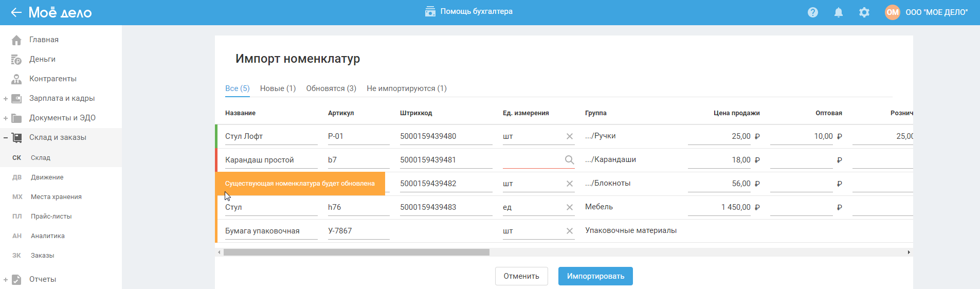The width and height of the screenshot is (980, 289).
Task: Open settings gear in the header
Action: click(x=864, y=12)
